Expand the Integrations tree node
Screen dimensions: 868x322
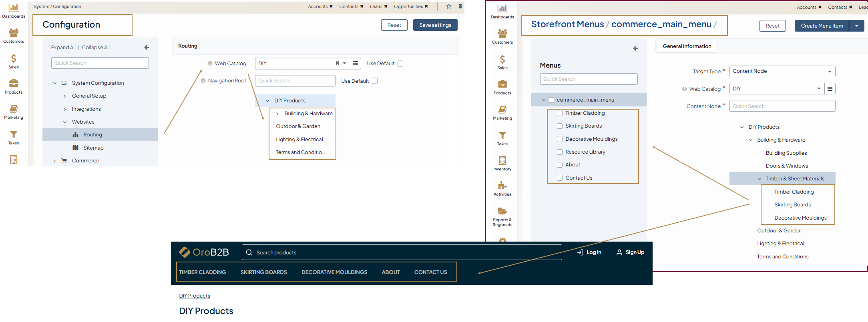tap(65, 109)
